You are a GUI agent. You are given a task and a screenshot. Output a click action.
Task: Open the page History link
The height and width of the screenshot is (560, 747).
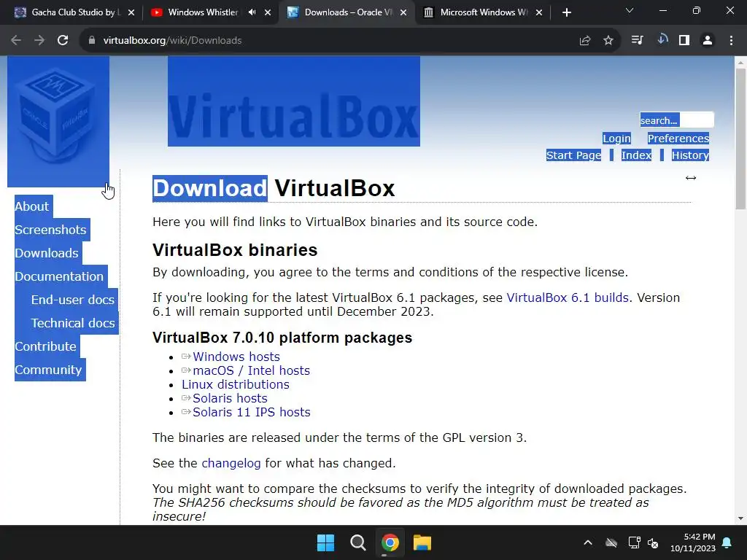[x=690, y=155]
